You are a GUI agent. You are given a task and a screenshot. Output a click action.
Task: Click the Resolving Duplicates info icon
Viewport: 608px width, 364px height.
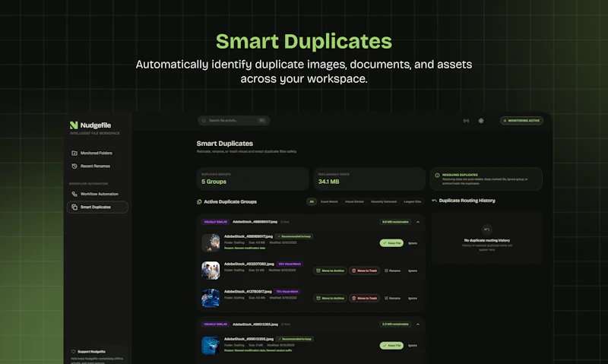coord(437,176)
